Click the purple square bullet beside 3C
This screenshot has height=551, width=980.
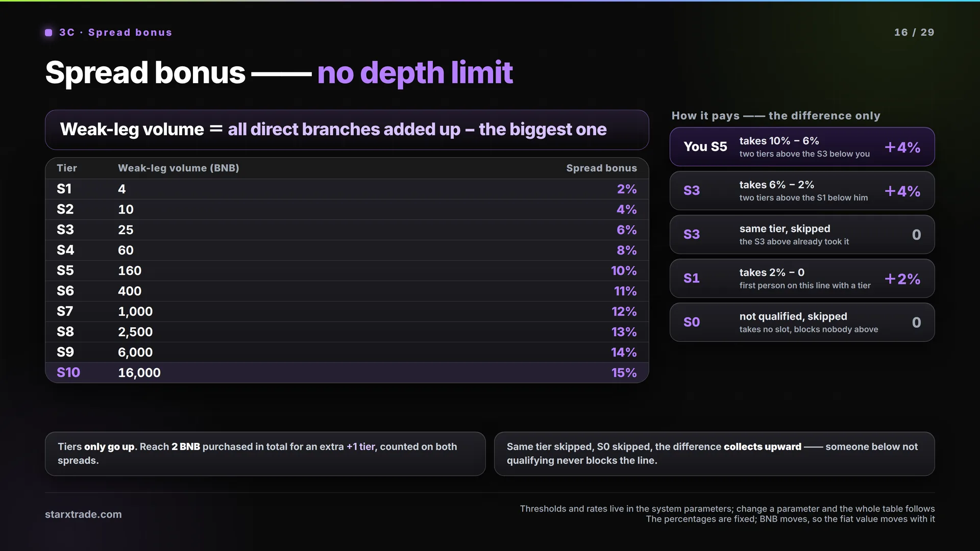48,33
